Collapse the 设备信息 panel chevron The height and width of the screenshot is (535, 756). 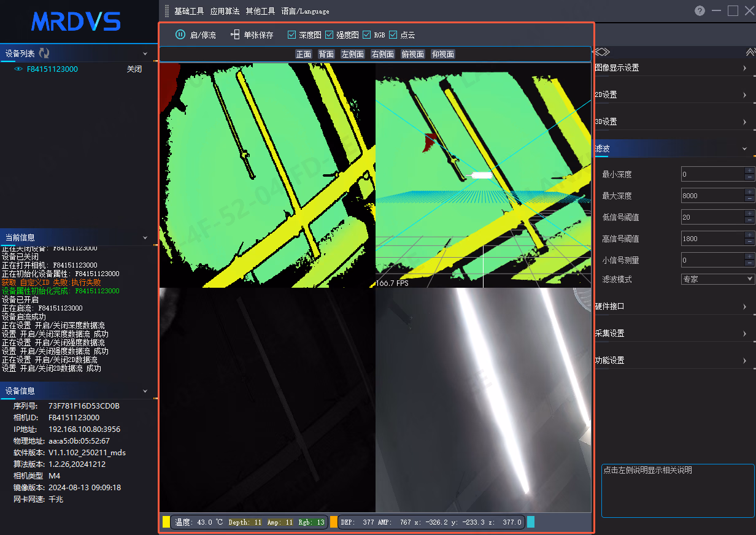click(145, 391)
